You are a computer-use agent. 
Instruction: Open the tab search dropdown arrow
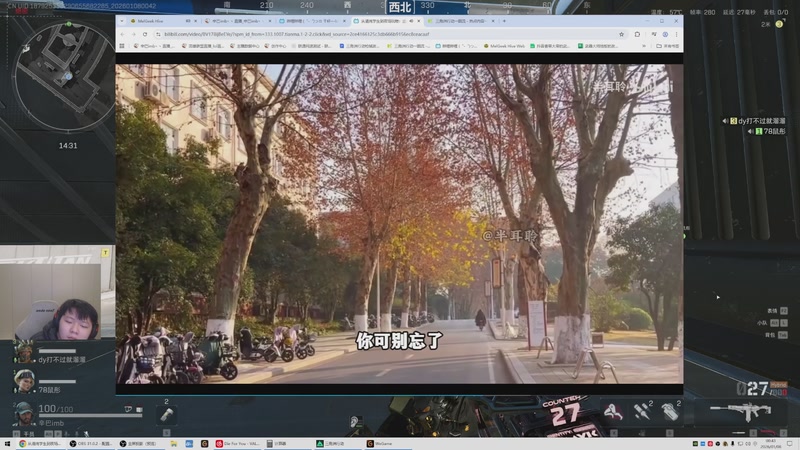coord(121,21)
